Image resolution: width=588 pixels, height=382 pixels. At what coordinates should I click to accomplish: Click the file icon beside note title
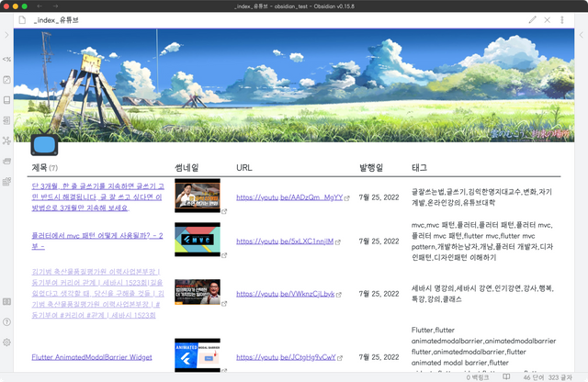(22, 20)
